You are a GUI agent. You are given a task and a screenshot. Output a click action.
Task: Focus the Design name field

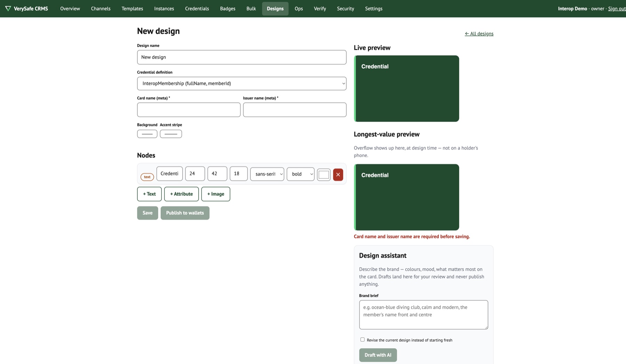(242, 57)
